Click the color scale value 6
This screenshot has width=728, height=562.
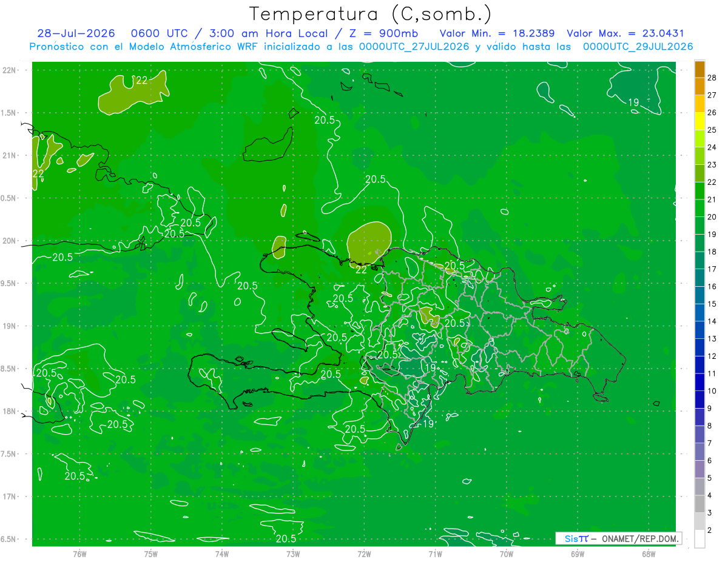tap(710, 461)
